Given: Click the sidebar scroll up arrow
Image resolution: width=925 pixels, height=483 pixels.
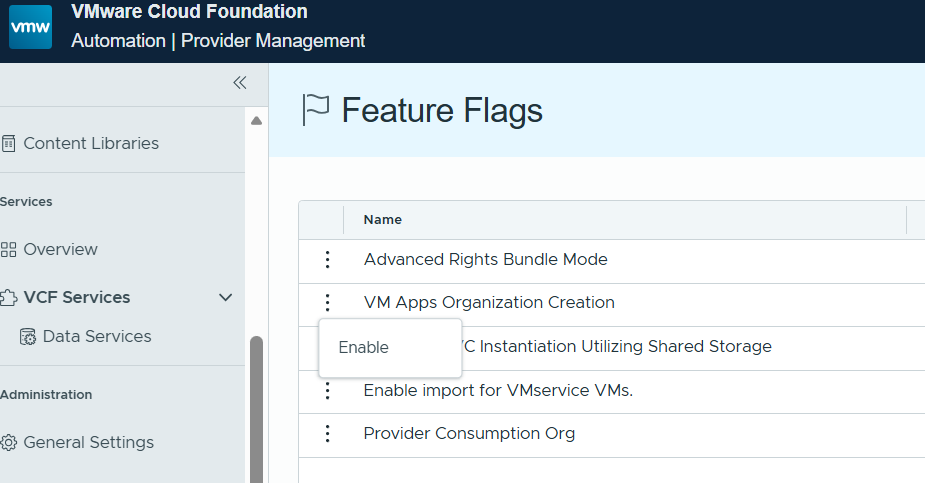Looking at the screenshot, I should click(x=256, y=121).
